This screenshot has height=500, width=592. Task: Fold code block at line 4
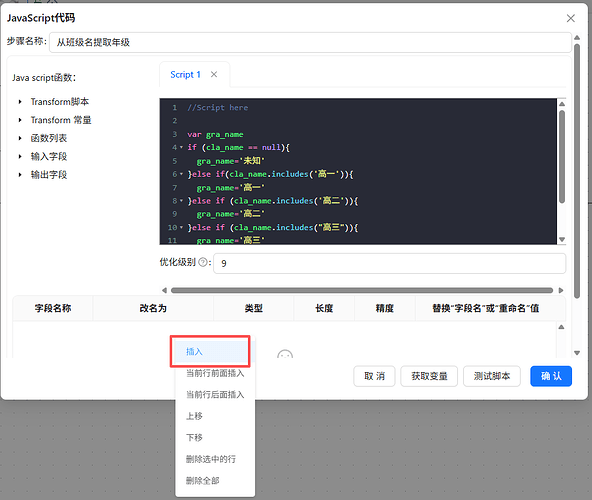tap(182, 147)
